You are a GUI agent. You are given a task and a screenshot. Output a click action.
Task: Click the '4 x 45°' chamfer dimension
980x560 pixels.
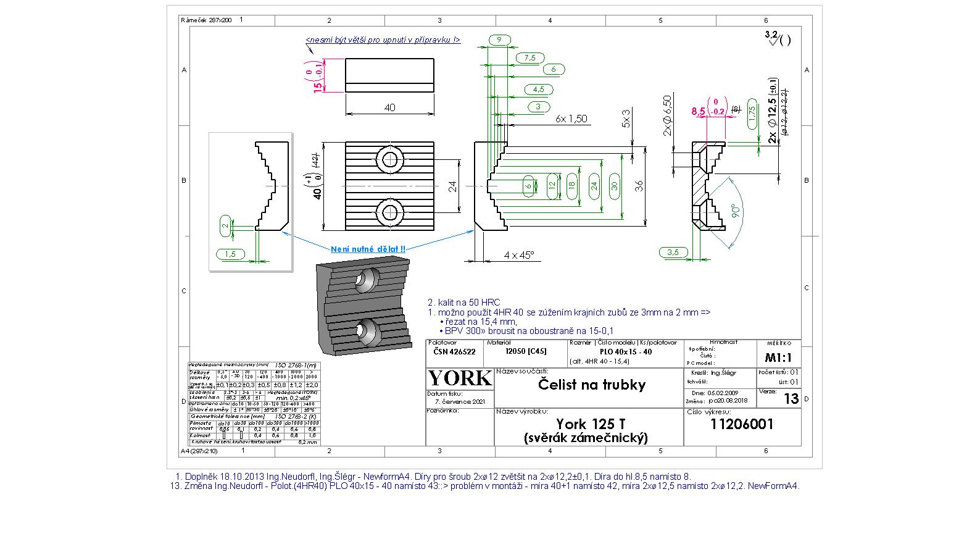point(518,255)
